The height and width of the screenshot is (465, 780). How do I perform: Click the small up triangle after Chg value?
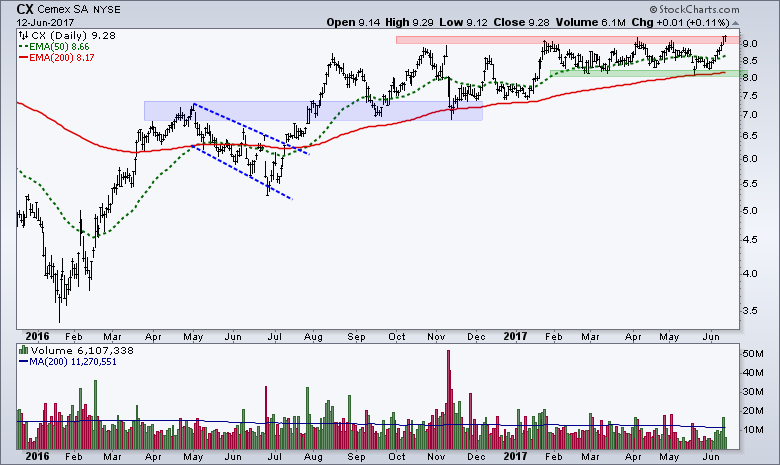point(735,23)
